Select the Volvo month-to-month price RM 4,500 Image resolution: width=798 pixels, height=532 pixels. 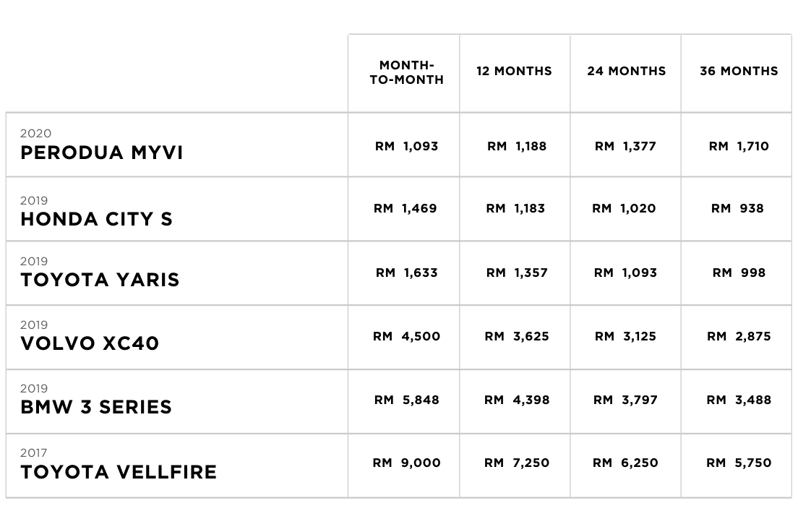[x=407, y=337]
